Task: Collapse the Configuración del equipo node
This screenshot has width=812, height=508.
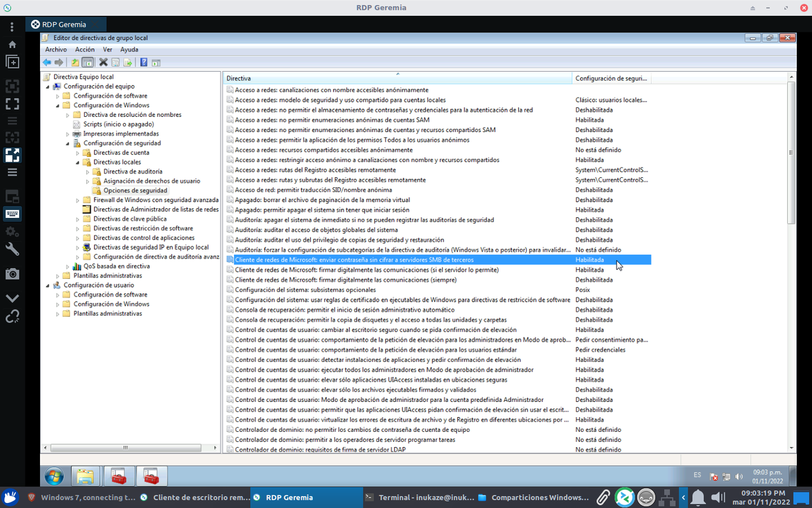Action: tap(48, 86)
